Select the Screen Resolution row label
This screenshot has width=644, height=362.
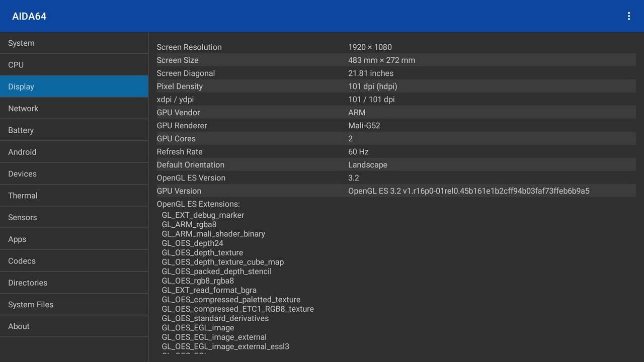(x=189, y=47)
